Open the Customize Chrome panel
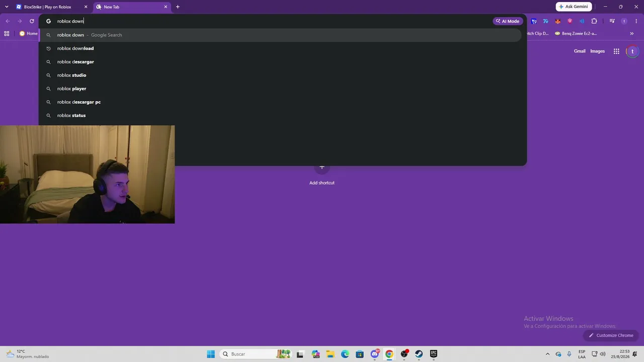644x362 pixels. [x=611, y=335]
